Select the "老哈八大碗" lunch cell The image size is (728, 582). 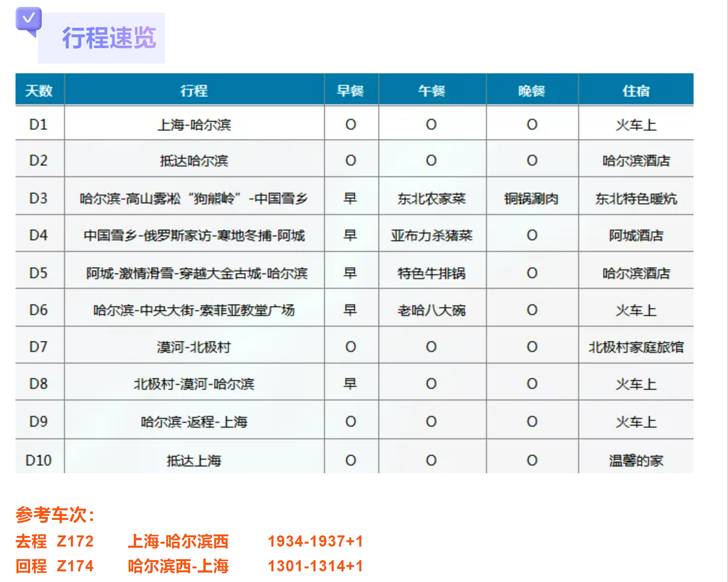tap(431, 310)
